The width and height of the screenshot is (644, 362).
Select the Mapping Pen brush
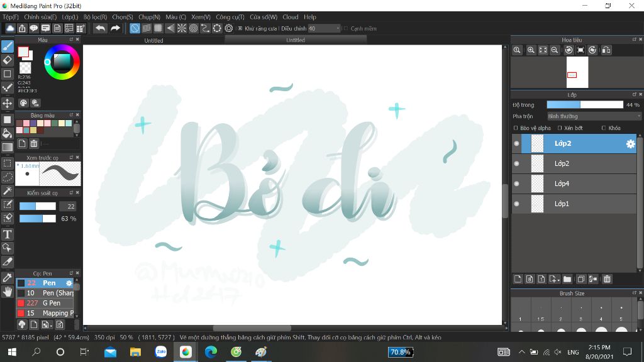(45, 313)
